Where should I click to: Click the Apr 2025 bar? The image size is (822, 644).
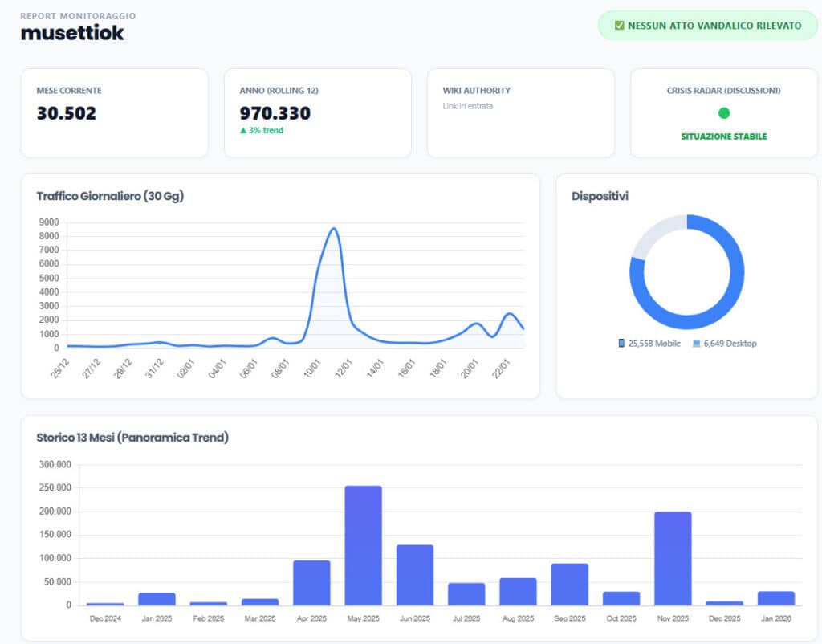(311, 582)
